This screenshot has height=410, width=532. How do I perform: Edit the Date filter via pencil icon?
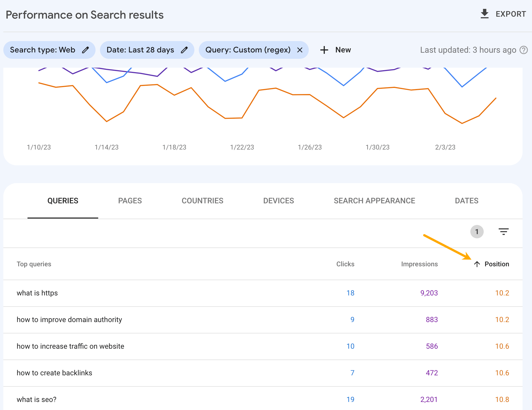pyautogui.click(x=184, y=50)
